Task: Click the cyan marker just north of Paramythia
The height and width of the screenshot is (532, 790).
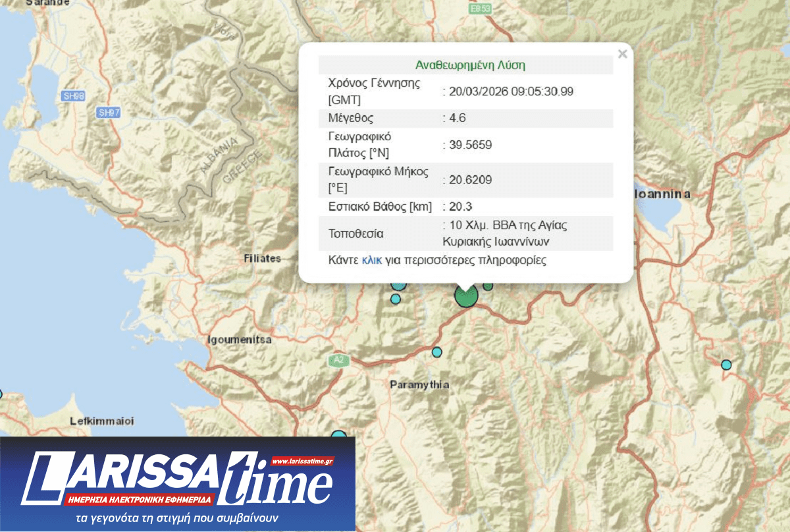Action: click(436, 352)
